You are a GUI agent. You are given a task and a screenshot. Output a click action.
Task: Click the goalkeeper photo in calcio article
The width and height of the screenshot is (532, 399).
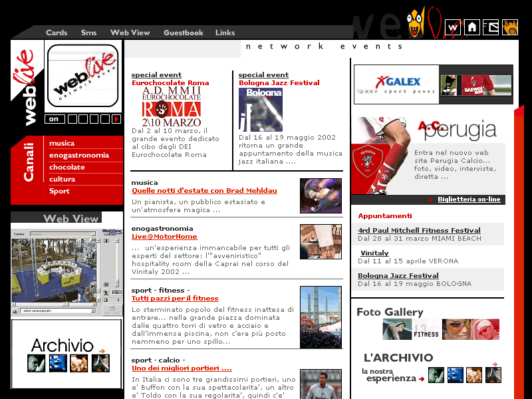point(321,384)
